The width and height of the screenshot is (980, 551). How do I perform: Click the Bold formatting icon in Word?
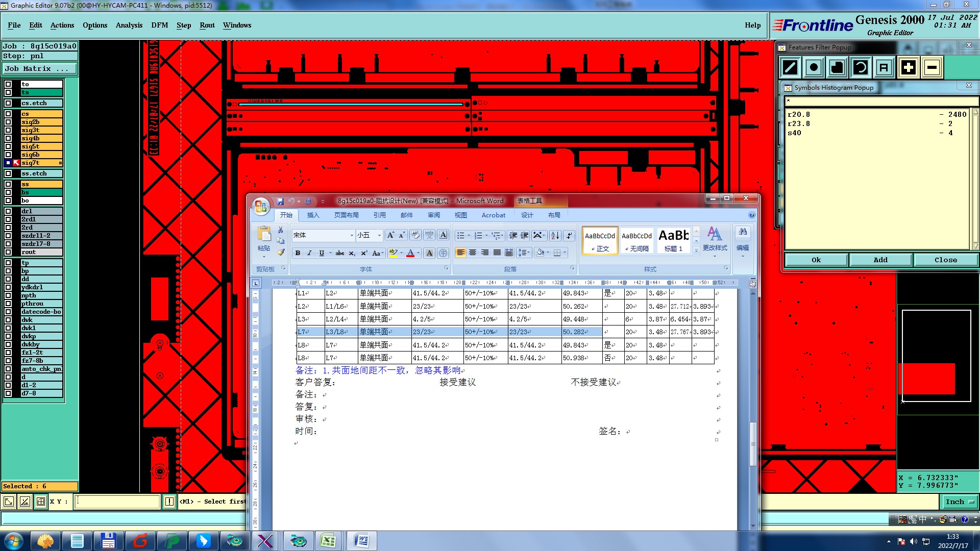298,253
